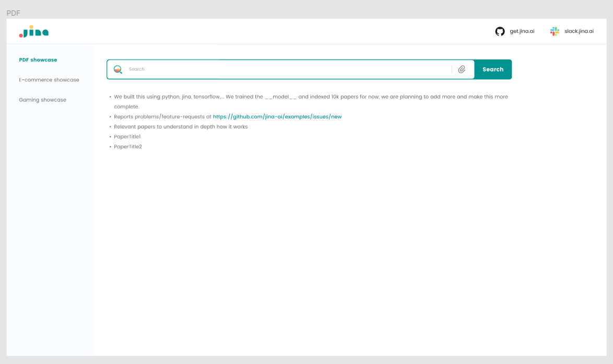The height and width of the screenshot is (364, 613).
Task: Click "Relevant papers to understand in depth" line
Action: pos(181,127)
